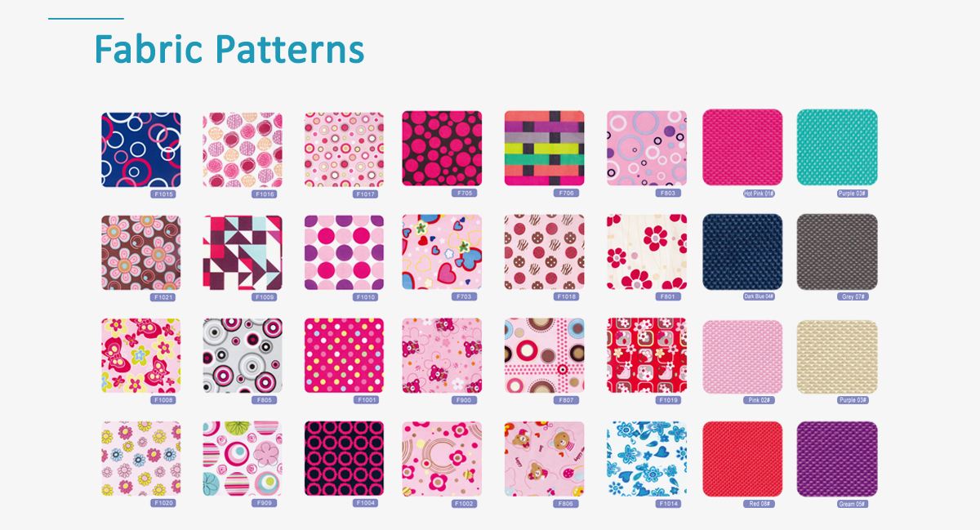The image size is (980, 530).
Task: Select the Dark Blue 04# fabric color
Action: point(742,252)
